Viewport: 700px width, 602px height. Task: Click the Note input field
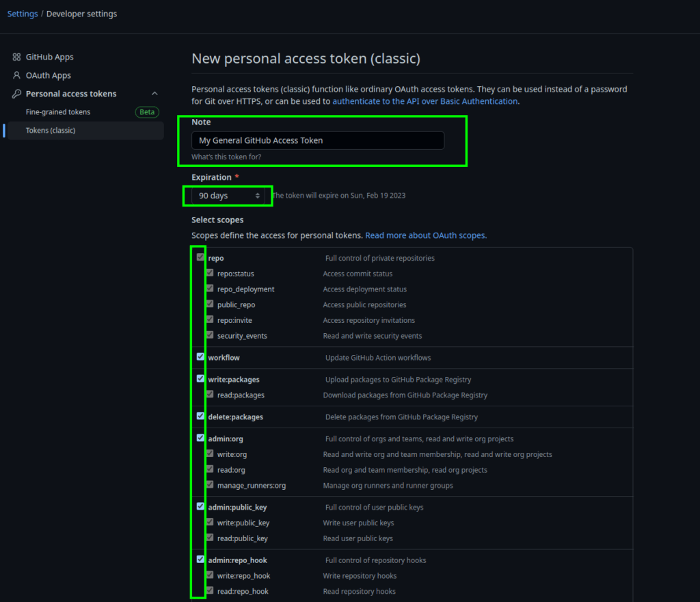click(318, 140)
